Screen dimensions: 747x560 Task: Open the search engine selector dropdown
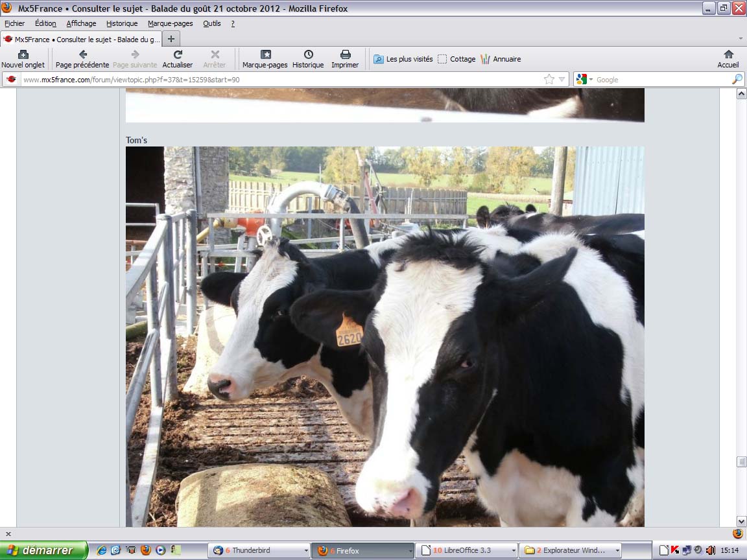584,80
